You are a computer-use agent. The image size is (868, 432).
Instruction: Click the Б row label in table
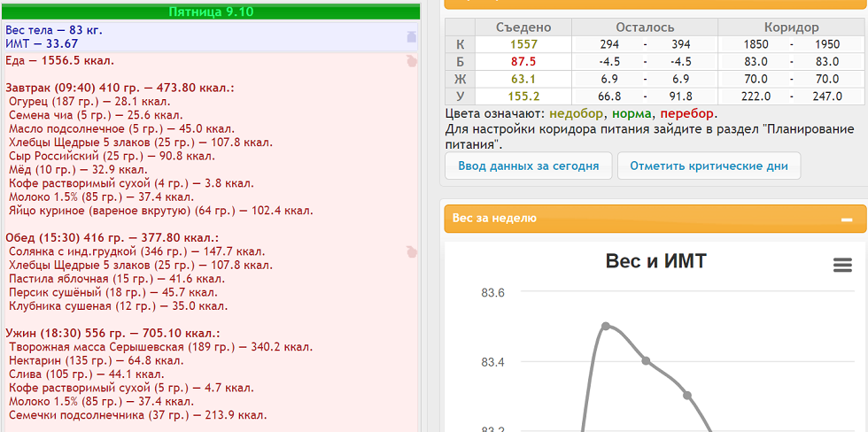point(460,62)
